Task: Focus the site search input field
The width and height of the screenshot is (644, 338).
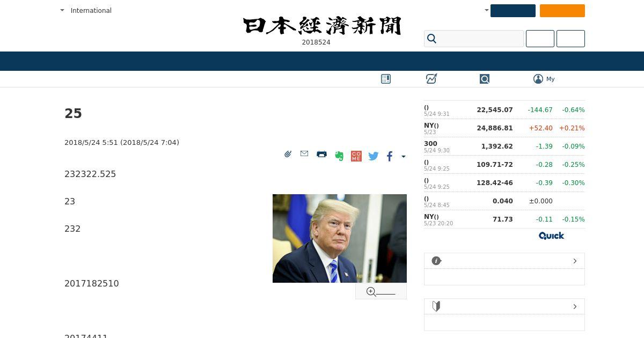Action: (x=474, y=39)
